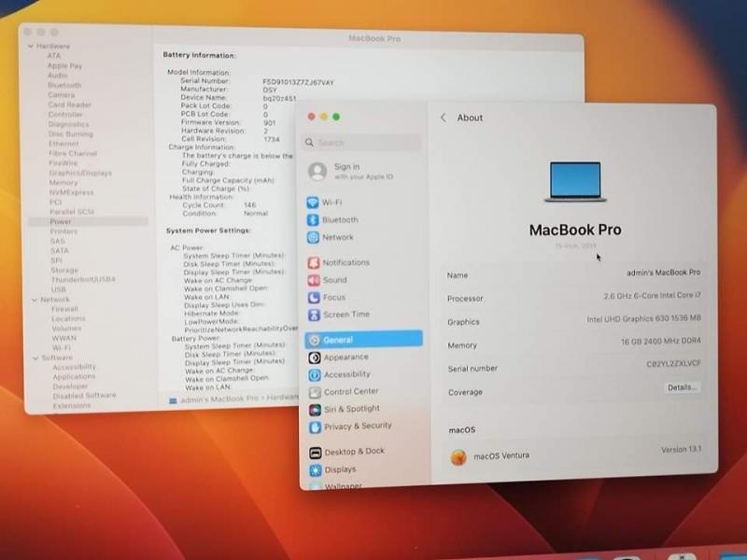The height and width of the screenshot is (560, 747).
Task: Minimize System Settings with the yellow button
Action: point(323,117)
